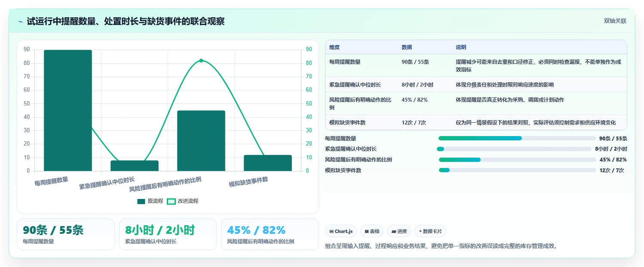Toggle the 改进流程 legend item

tap(182, 201)
